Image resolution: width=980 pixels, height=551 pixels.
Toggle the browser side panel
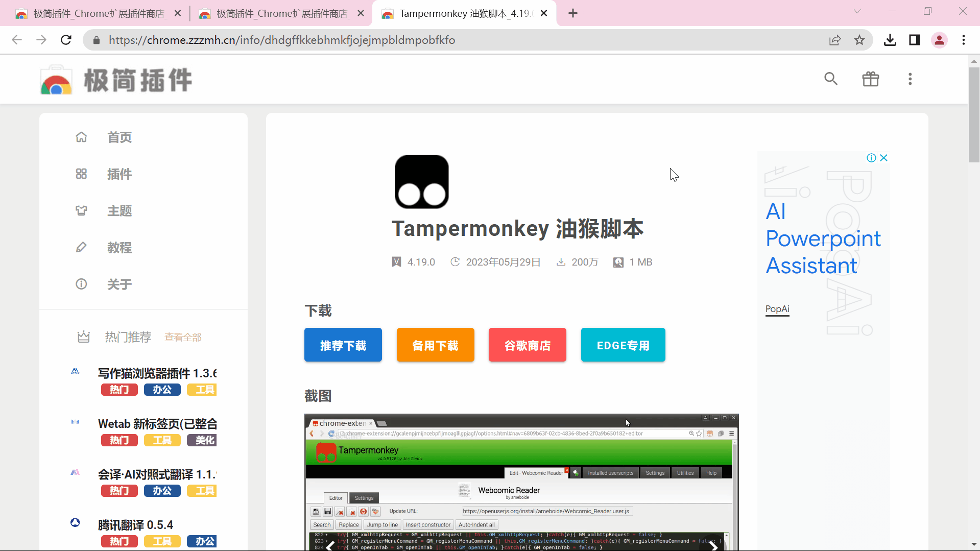(915, 40)
